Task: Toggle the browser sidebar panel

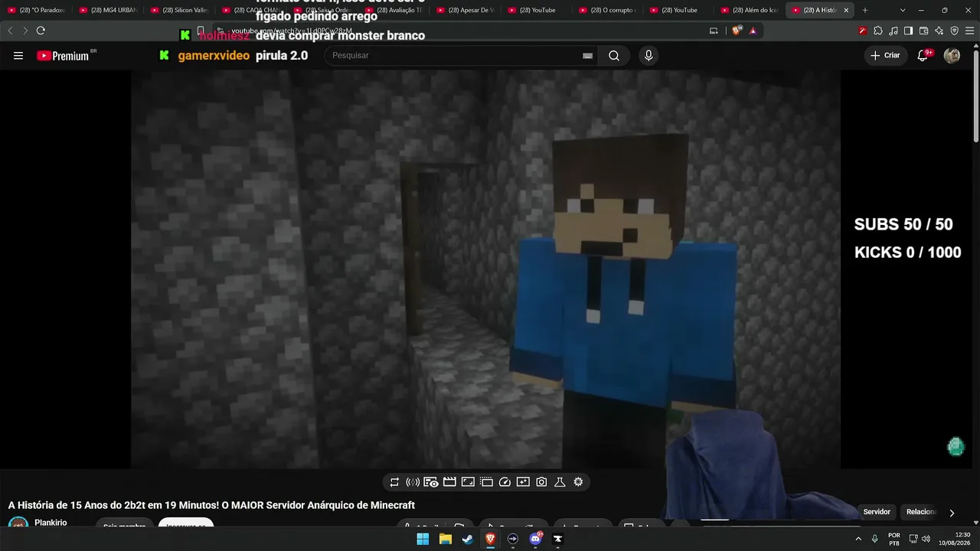Action: [908, 31]
